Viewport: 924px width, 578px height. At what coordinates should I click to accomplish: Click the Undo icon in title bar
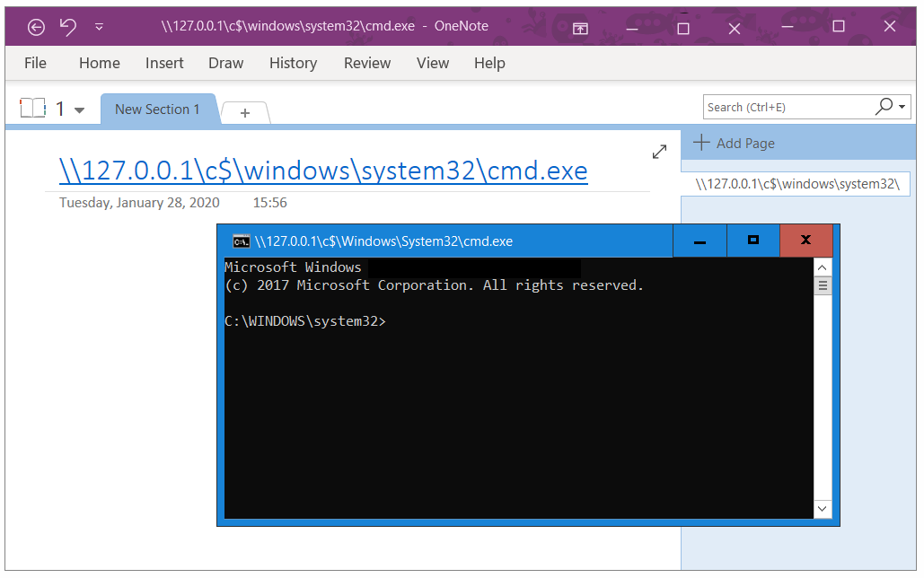[x=68, y=27]
